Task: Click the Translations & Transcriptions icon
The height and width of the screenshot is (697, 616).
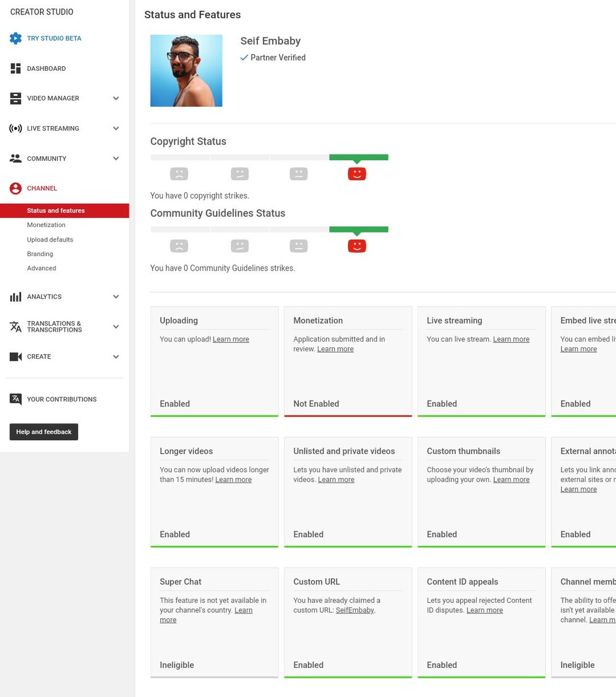Action: pos(16,326)
